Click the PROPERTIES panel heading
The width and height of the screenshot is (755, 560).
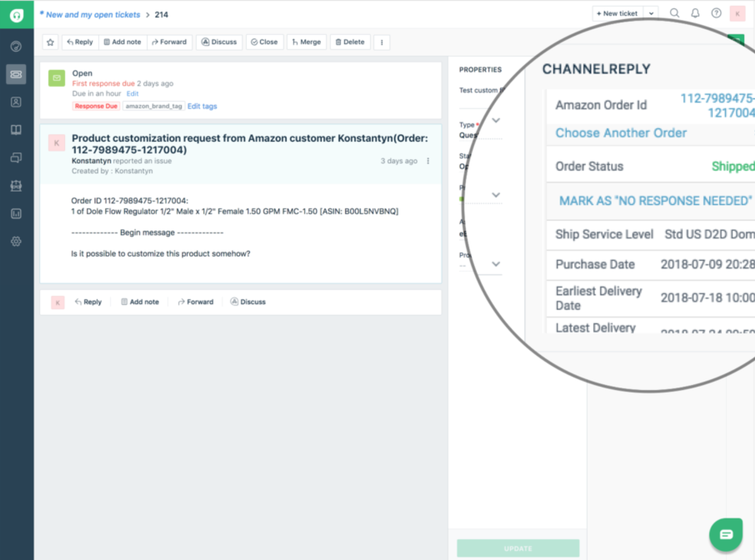[480, 70]
